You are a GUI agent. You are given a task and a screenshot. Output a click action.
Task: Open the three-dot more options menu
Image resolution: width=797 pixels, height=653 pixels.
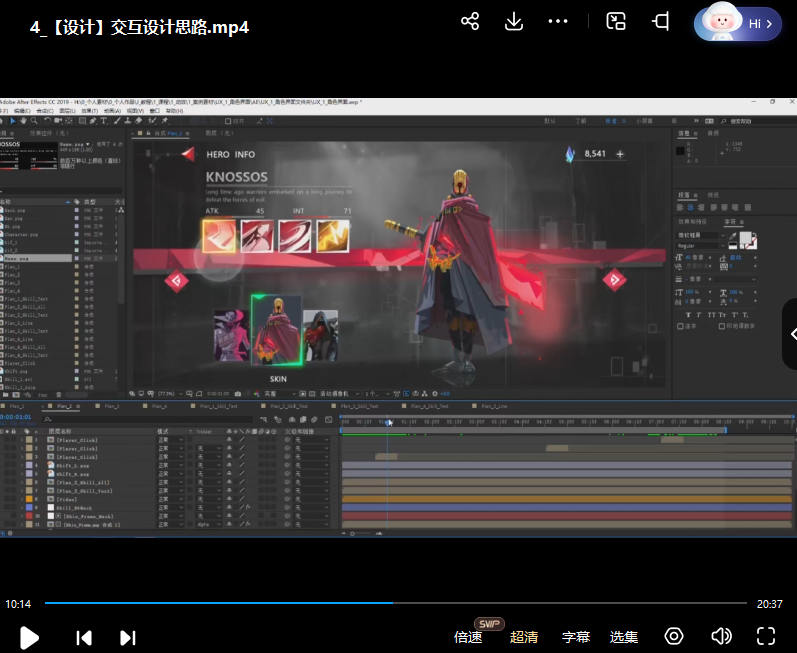[x=558, y=22]
